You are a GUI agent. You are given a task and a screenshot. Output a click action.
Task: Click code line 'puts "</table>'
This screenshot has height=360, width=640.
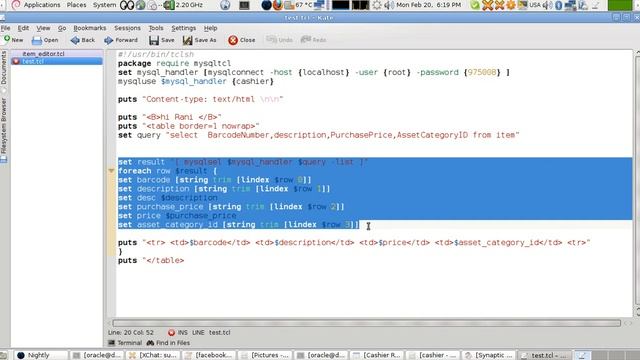pos(151,260)
